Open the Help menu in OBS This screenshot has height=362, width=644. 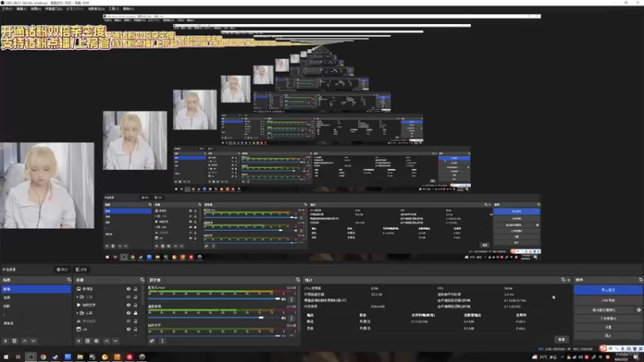(x=129, y=9)
